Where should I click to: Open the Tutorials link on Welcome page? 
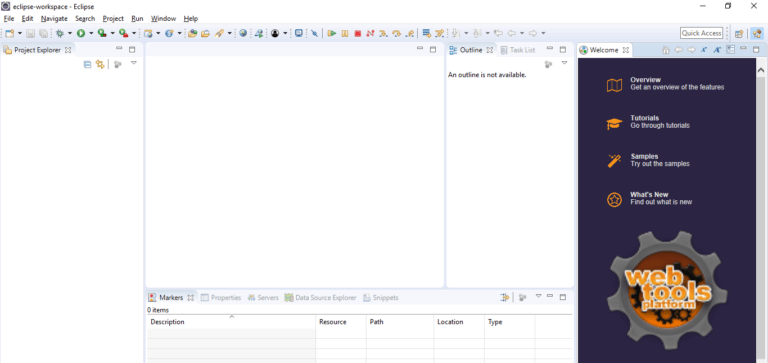pyautogui.click(x=644, y=118)
